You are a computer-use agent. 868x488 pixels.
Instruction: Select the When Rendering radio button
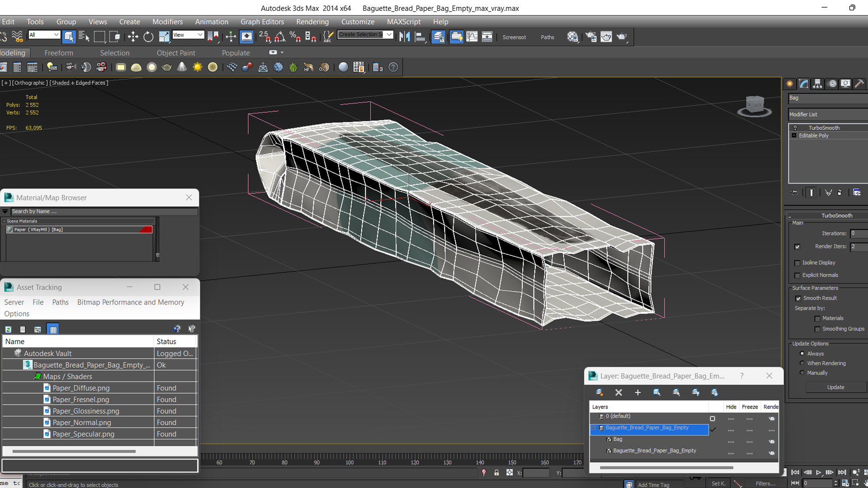pyautogui.click(x=802, y=363)
